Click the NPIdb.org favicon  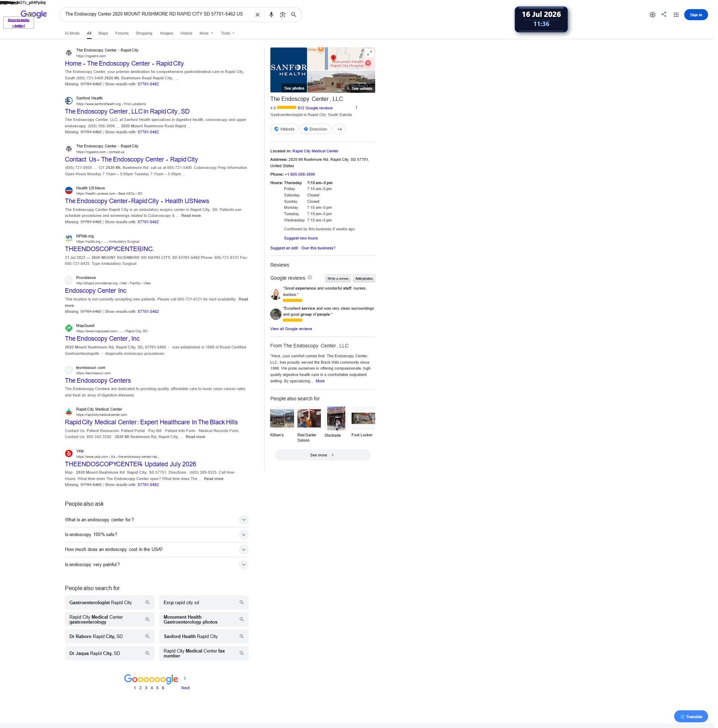pos(68,238)
